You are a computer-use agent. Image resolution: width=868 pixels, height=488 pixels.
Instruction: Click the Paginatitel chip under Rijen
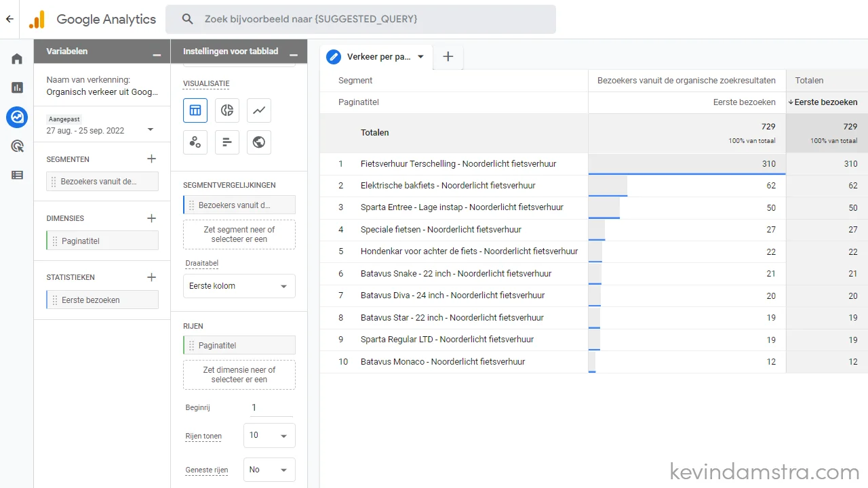click(239, 345)
